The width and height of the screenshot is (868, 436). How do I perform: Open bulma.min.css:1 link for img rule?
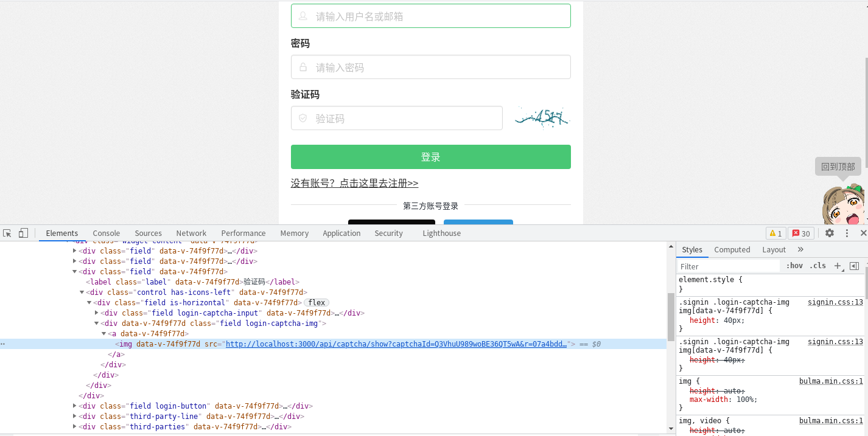(831, 381)
